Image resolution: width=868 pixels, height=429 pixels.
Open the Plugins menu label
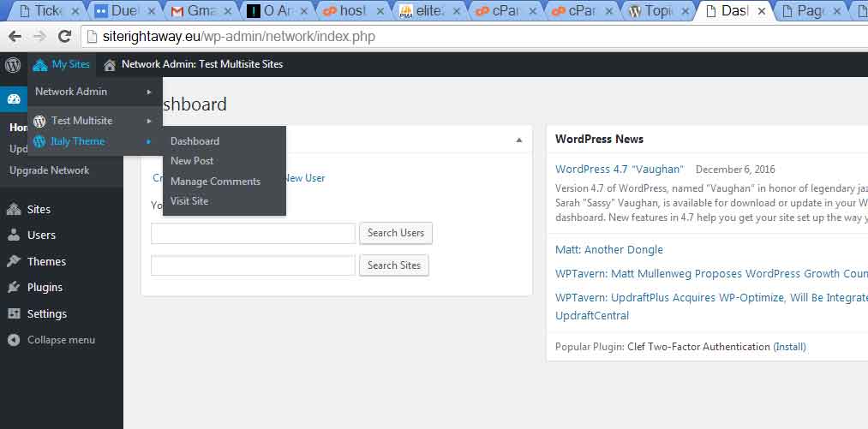(x=45, y=288)
